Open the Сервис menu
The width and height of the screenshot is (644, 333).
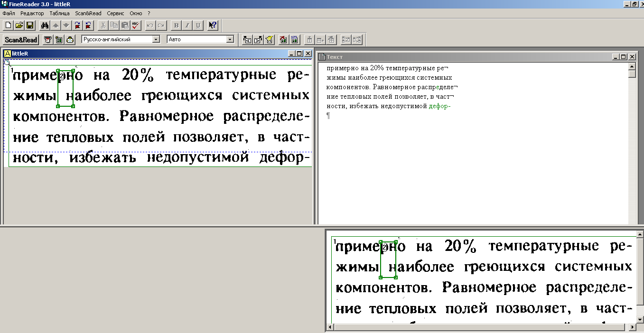click(x=115, y=13)
